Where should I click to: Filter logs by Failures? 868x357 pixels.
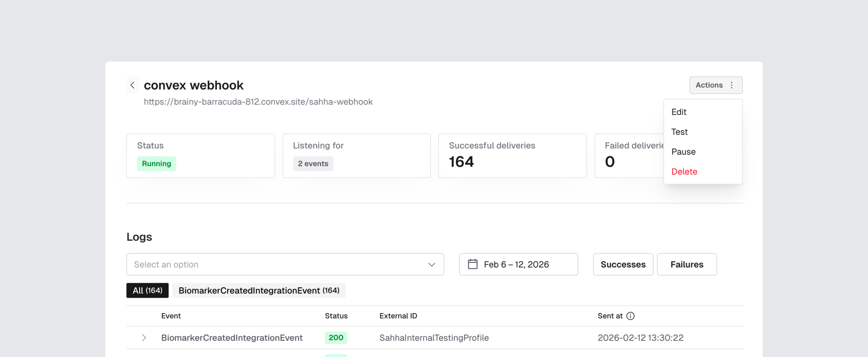point(687,264)
